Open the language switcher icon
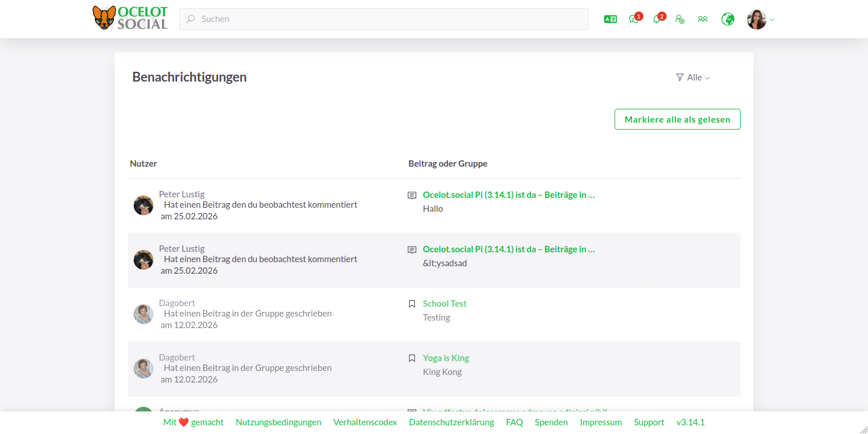 tap(610, 19)
